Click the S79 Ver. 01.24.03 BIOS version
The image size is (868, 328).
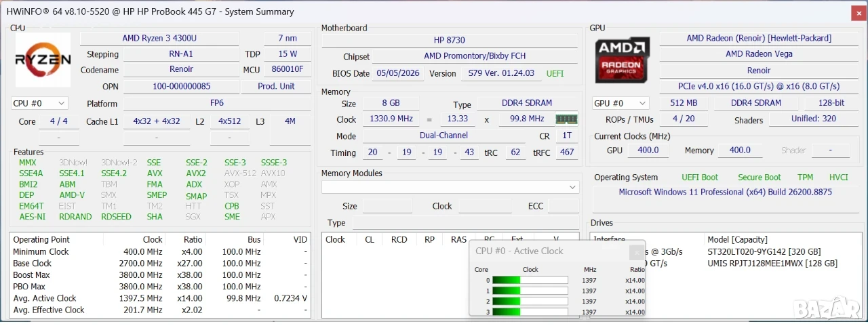pyautogui.click(x=500, y=73)
